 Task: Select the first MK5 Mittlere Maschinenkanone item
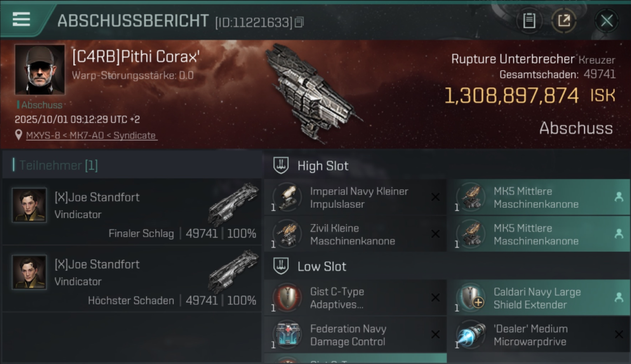pos(538,198)
